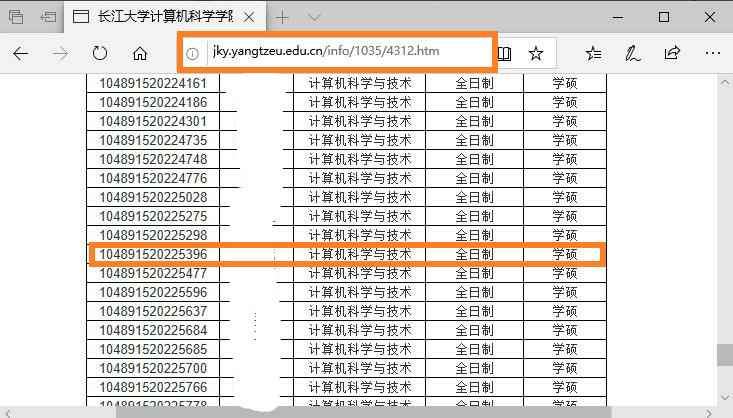This screenshot has width=733, height=418.
Task: Select cell 104891520225298
Action: [153, 235]
